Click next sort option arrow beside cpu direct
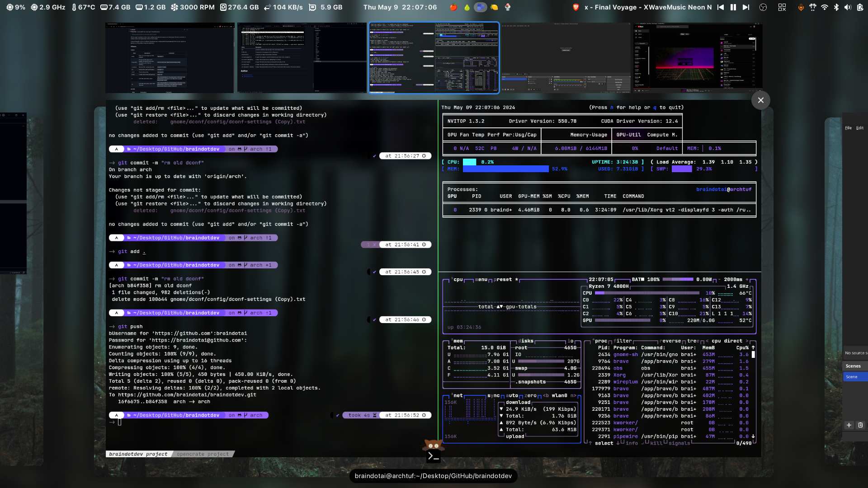 coord(747,341)
